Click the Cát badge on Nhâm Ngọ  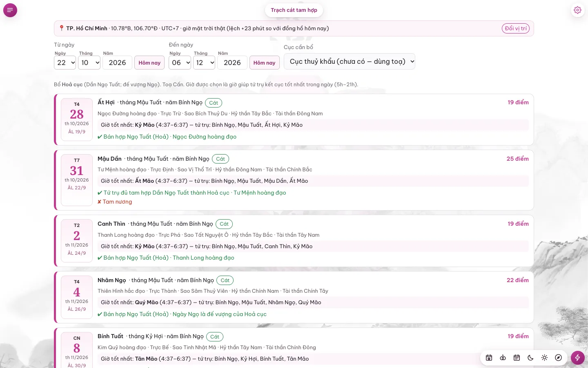click(x=225, y=280)
